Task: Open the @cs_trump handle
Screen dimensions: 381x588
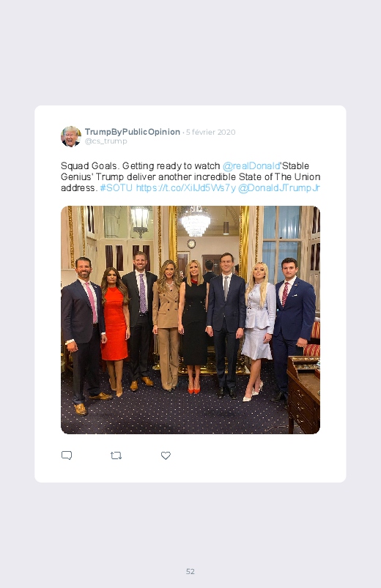Action: (106, 141)
